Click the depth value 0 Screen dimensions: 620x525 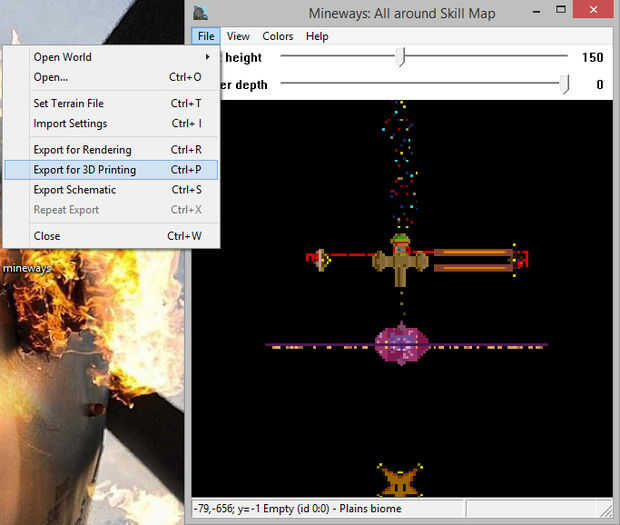coord(600,85)
